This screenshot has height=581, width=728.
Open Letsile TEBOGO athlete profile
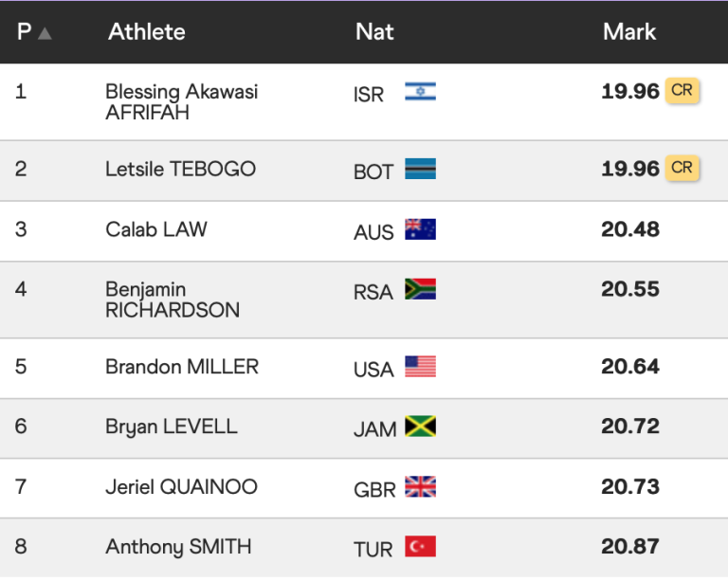180,170
